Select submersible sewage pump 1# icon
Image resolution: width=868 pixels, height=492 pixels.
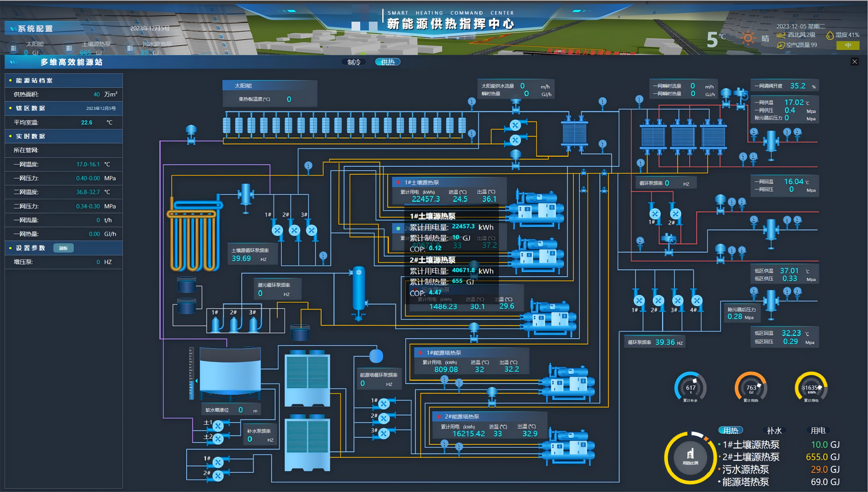[216, 324]
